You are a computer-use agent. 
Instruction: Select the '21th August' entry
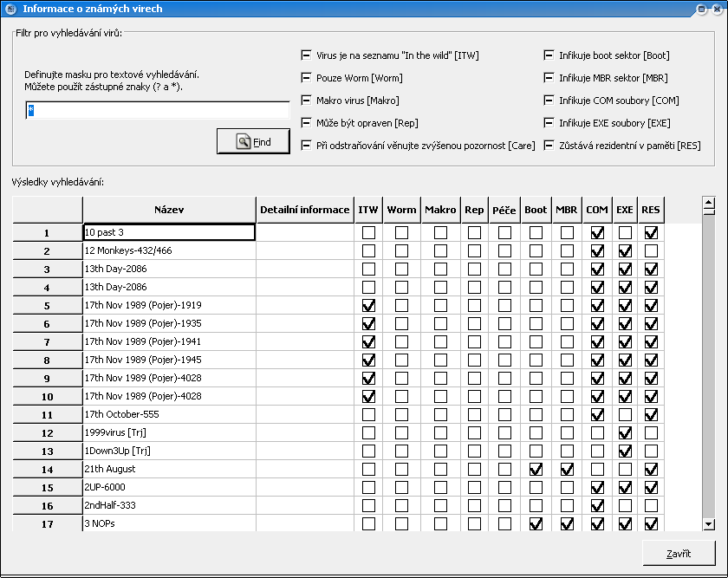tap(169, 469)
